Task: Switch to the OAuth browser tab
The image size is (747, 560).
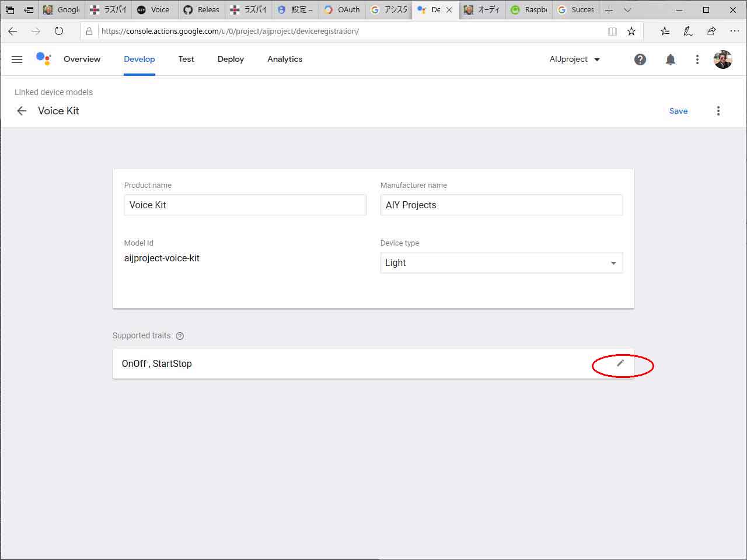Action: click(342, 10)
